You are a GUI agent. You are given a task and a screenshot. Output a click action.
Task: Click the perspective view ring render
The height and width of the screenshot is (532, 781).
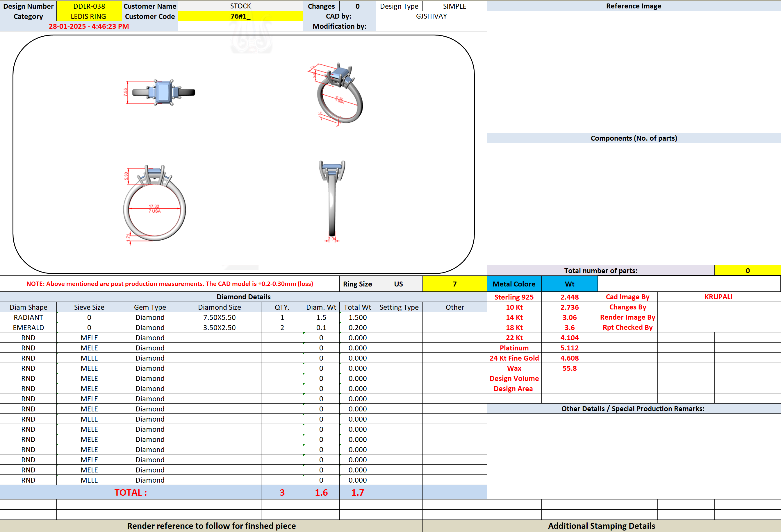click(x=336, y=94)
